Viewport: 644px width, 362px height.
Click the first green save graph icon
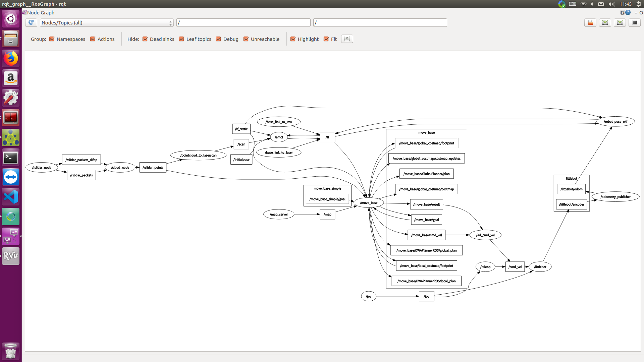coord(605,22)
